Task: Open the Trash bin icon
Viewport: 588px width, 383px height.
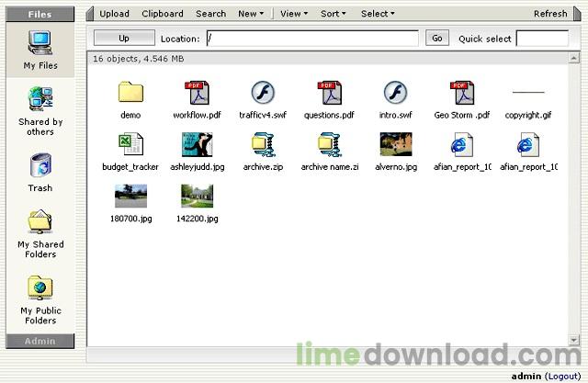Action: coord(40,165)
